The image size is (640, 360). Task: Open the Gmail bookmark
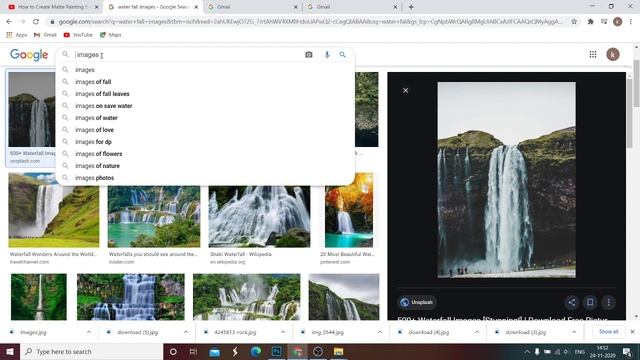45,35
